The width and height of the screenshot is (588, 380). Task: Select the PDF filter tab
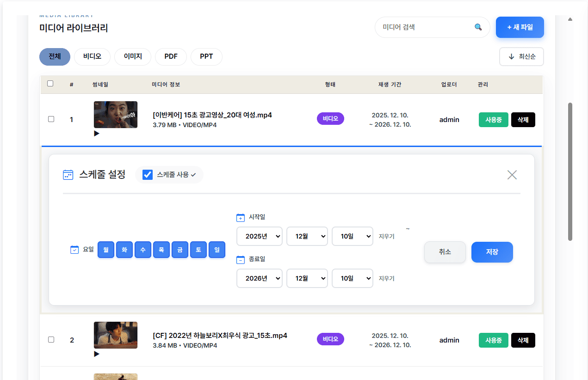click(x=171, y=56)
